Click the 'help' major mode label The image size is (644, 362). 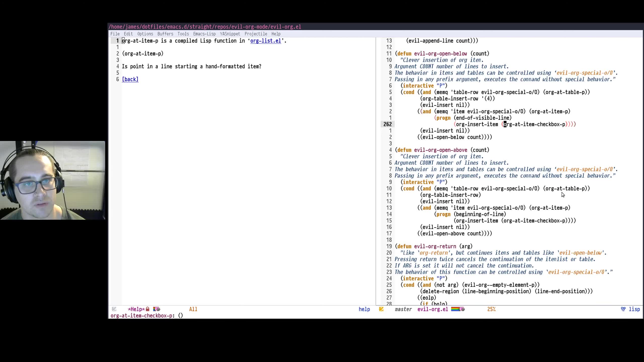point(364,309)
